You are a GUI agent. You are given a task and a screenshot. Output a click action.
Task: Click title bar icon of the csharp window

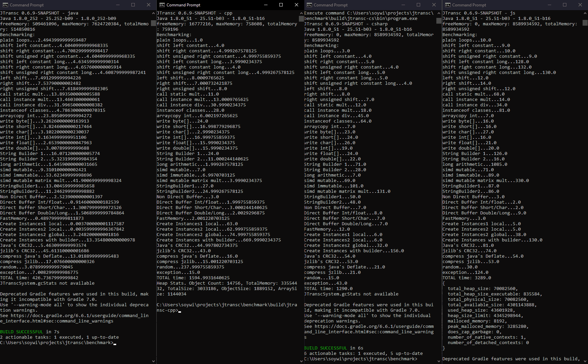(x=309, y=5)
